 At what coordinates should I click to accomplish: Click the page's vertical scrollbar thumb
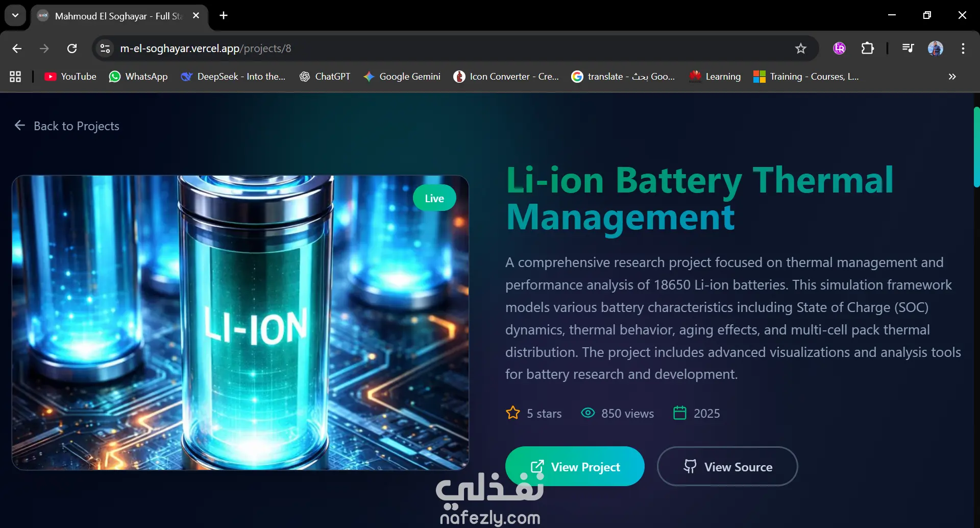pos(976,147)
